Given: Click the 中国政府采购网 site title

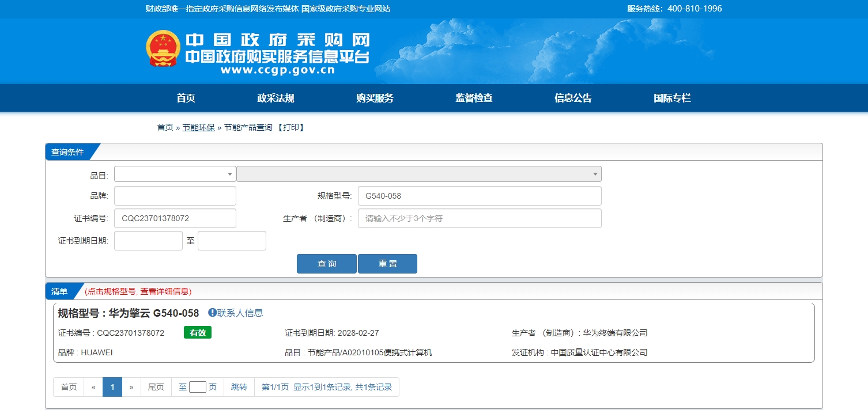Looking at the screenshot, I should [x=278, y=40].
